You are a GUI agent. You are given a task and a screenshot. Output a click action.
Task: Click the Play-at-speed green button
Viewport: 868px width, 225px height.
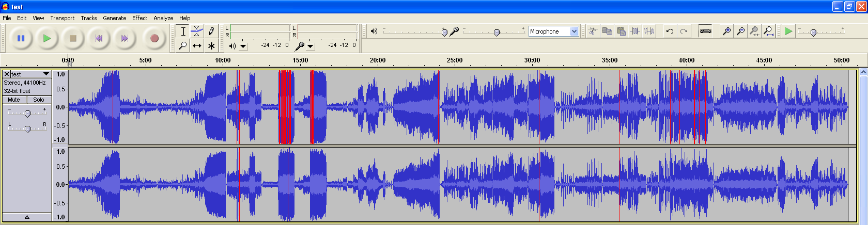tap(788, 31)
